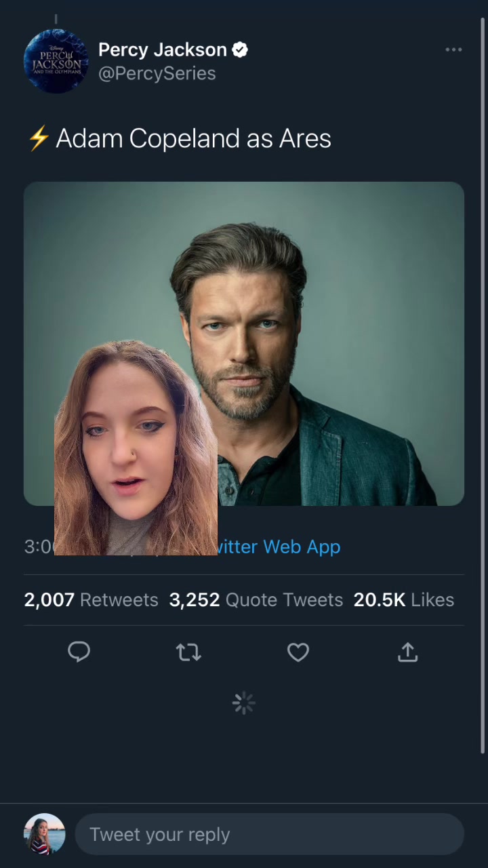The image size is (488, 868).
Task: Click your profile picture beside reply box
Action: [45, 834]
